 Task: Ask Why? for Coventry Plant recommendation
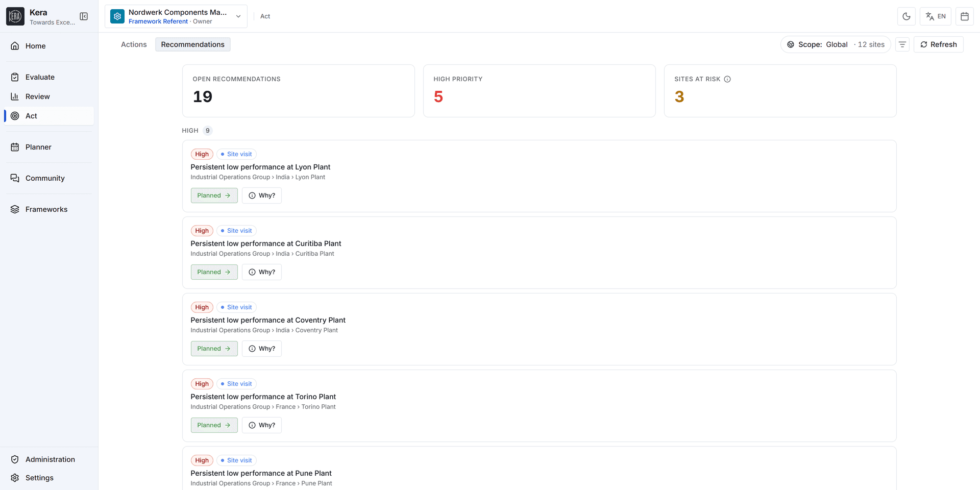point(262,349)
